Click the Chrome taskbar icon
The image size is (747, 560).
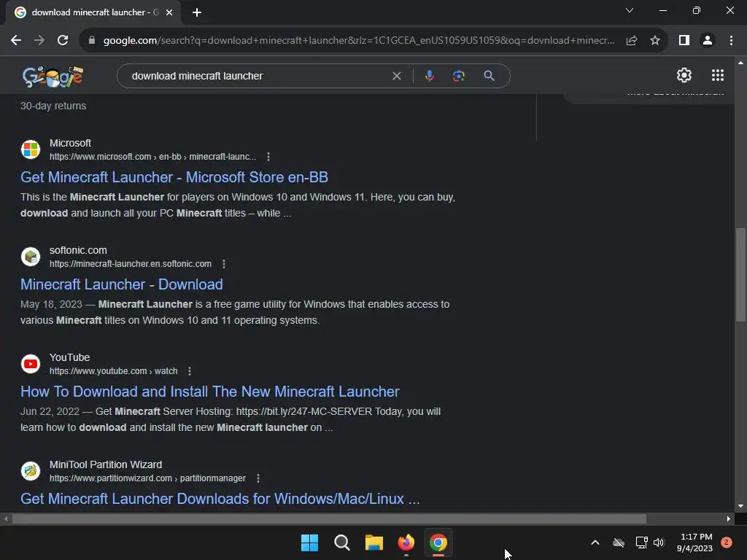tap(438, 542)
